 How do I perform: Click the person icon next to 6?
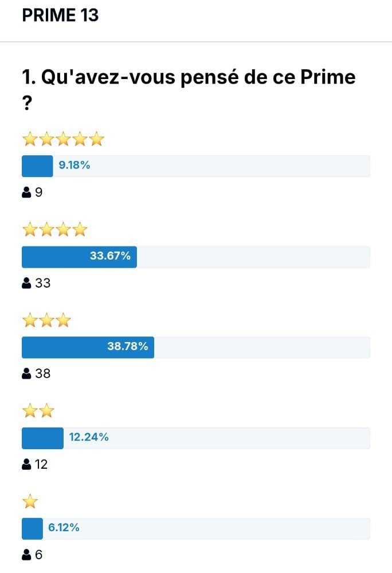pyautogui.click(x=26, y=555)
